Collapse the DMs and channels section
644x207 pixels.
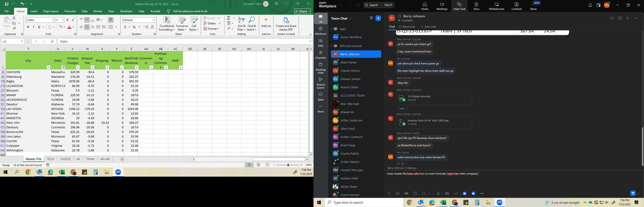pos(332,46)
